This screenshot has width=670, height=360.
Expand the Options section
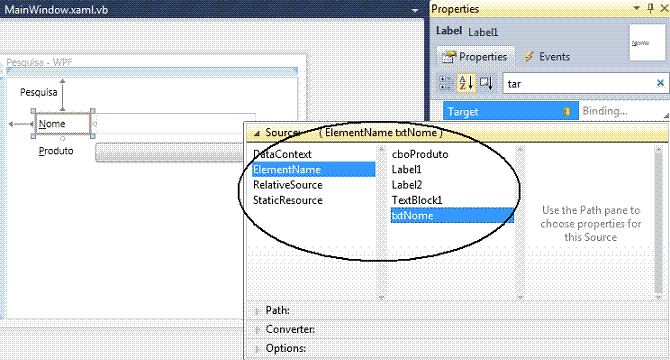[x=257, y=349]
